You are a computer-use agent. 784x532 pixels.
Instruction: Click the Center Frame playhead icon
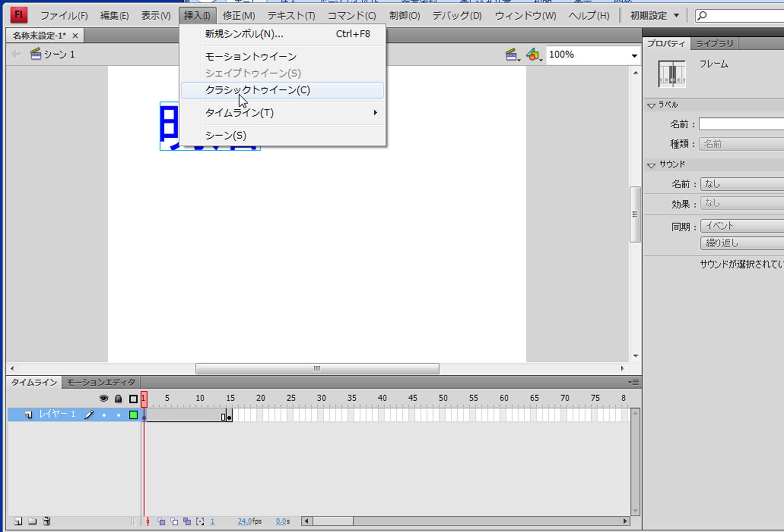(x=148, y=522)
